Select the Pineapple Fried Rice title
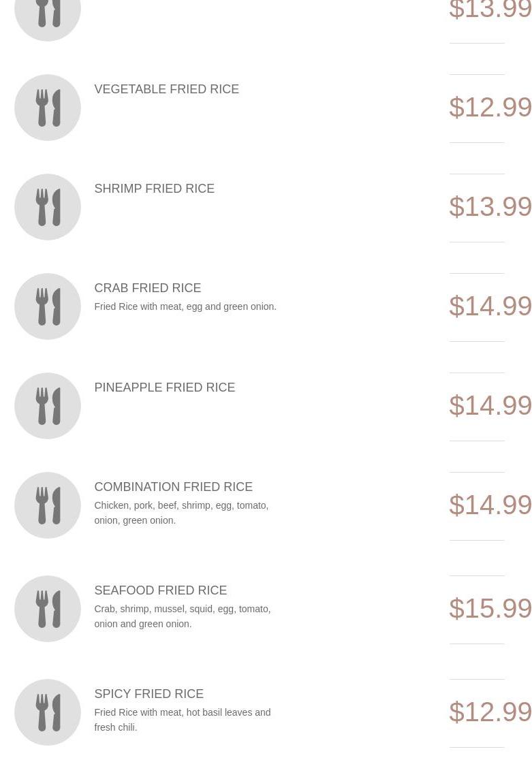Image resolution: width=532 pixels, height=760 pixels. coord(164,387)
